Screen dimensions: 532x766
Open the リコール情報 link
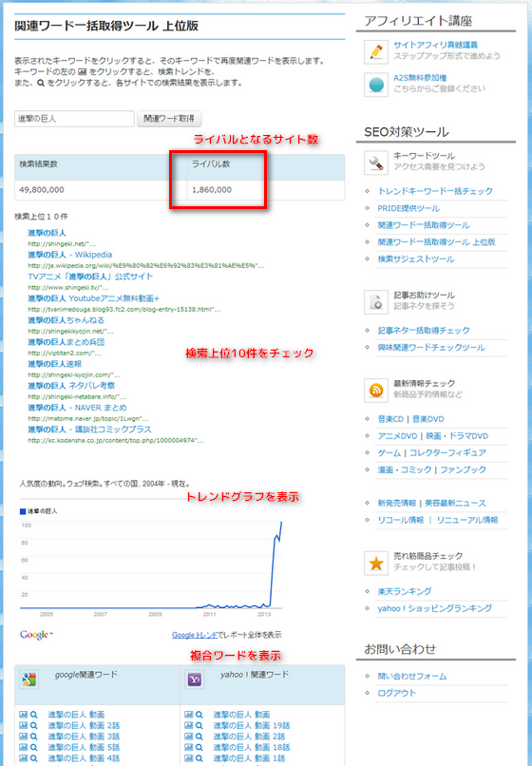[x=401, y=520]
